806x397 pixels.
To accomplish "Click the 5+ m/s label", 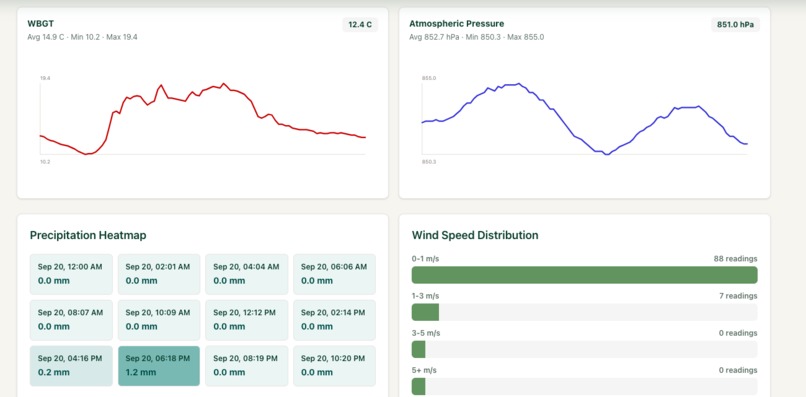I will tap(424, 370).
